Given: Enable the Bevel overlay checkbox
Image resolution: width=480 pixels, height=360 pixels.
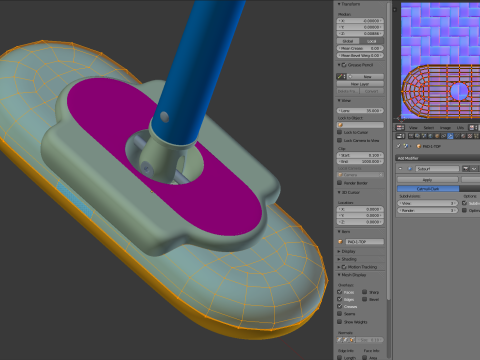Looking at the screenshot, I should (x=364, y=299).
